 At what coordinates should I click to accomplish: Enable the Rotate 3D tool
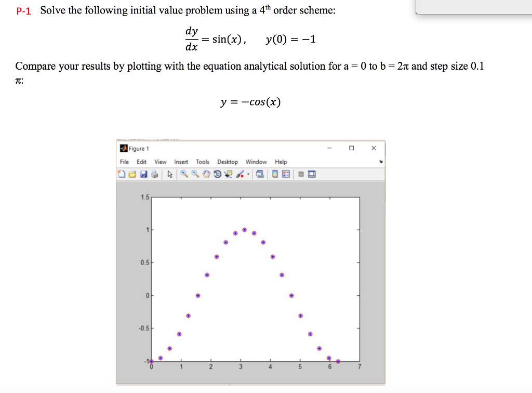218,174
